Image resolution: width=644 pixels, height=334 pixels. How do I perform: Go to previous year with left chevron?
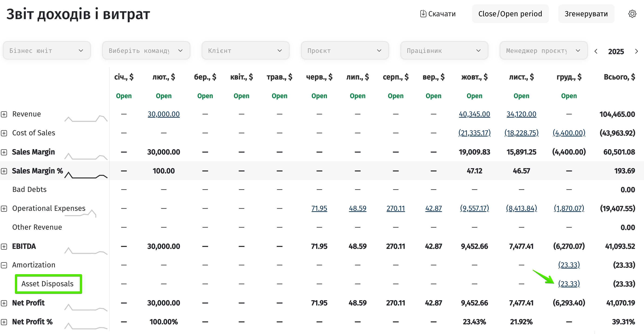[x=596, y=51]
